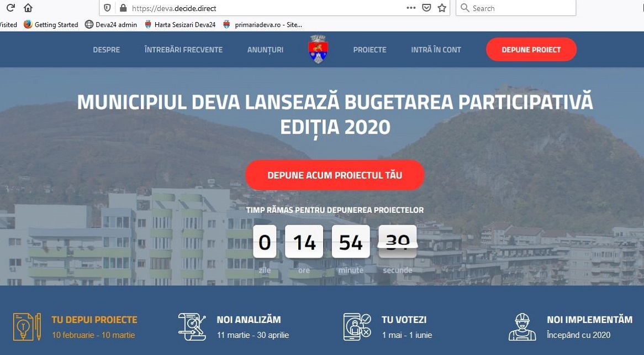Click the construction worker icon
The width and height of the screenshot is (644, 355).
point(522,327)
